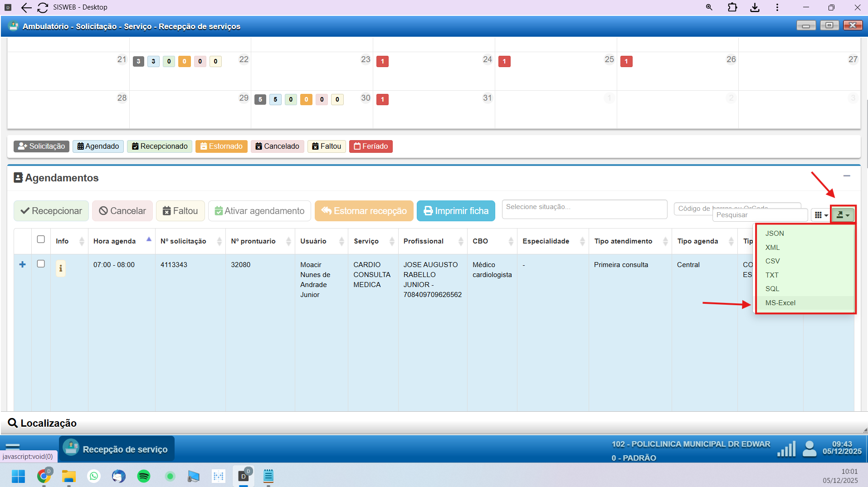The height and width of the screenshot is (487, 868).
Task: Click the browser reload icon
Action: pyautogui.click(x=43, y=7)
